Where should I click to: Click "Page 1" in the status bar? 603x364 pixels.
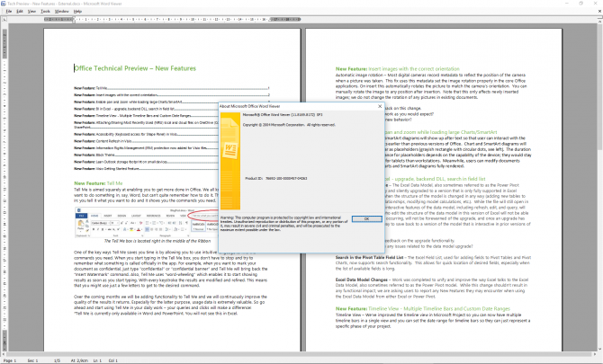tap(10, 360)
